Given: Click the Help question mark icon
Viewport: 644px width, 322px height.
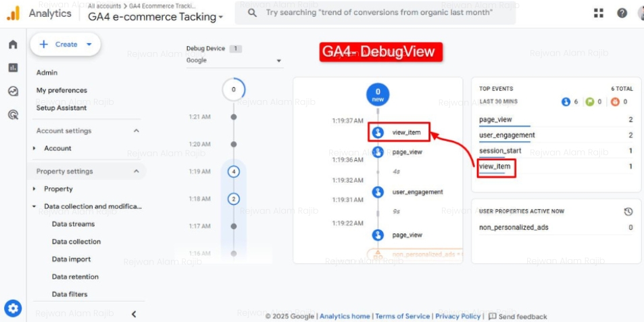Looking at the screenshot, I should [x=622, y=14].
